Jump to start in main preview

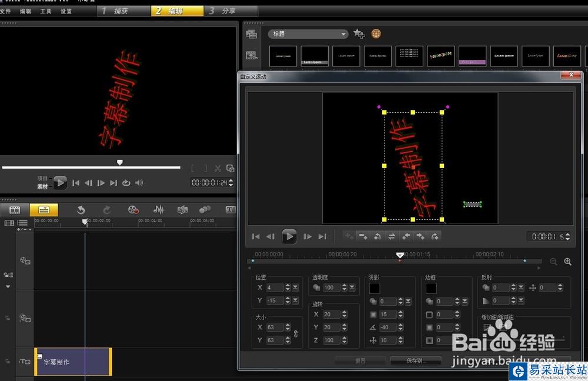coord(76,183)
